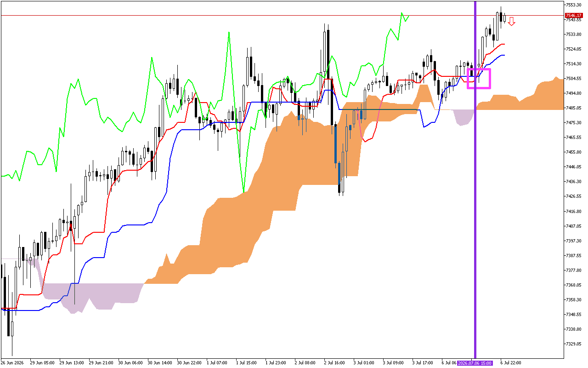Click price label 7504.55

pyautogui.click(x=574, y=78)
